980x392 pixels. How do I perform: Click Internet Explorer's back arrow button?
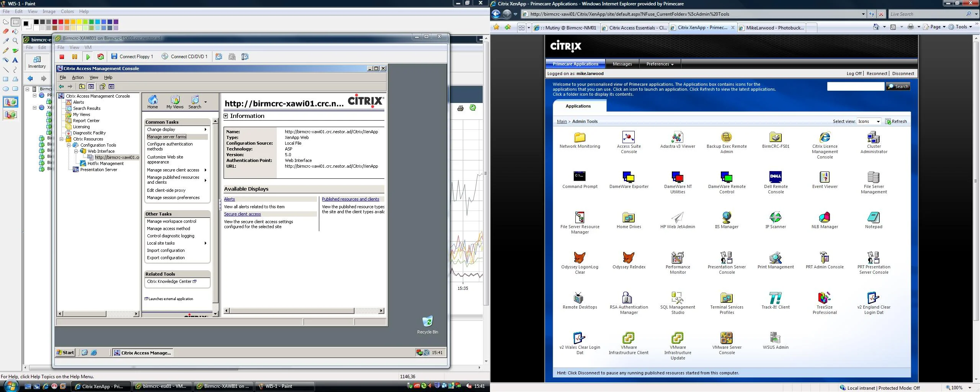point(496,14)
